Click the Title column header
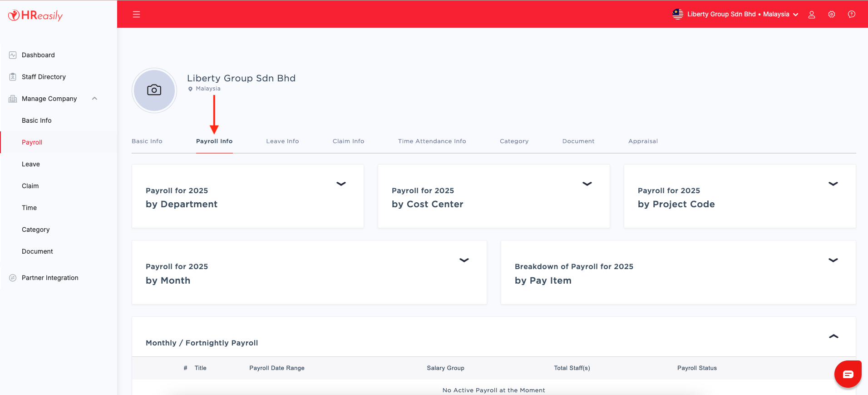868x395 pixels. coord(201,368)
